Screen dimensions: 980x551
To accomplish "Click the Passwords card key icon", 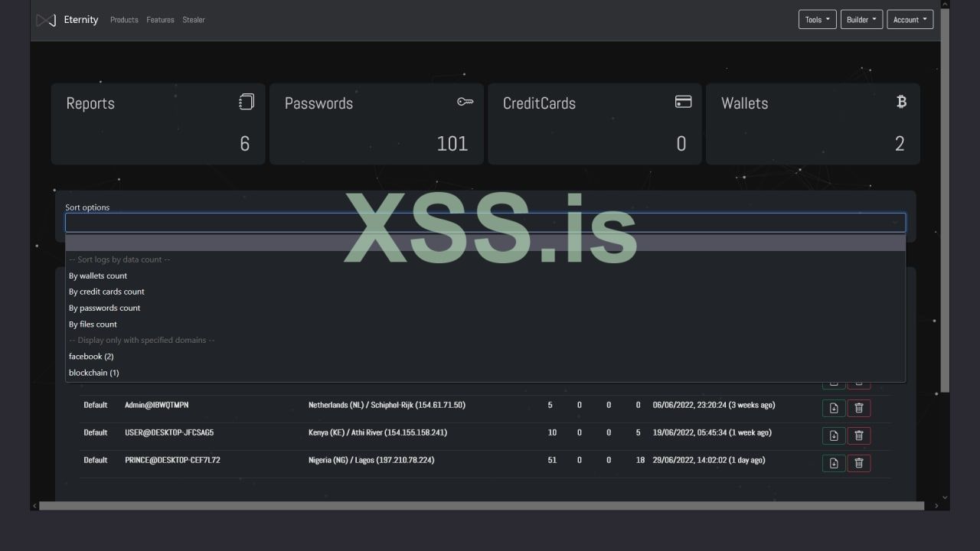I will point(465,101).
